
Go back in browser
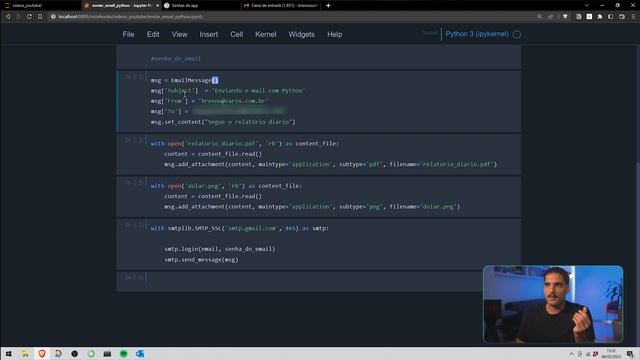[x=8, y=16]
